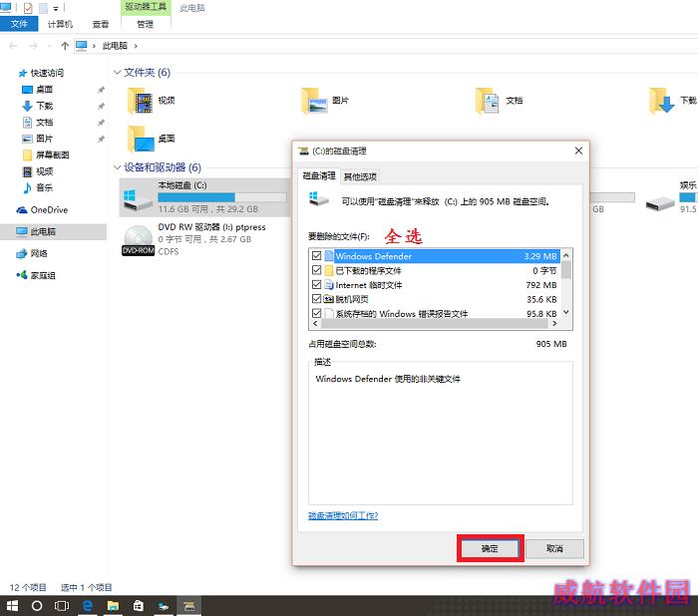The image size is (698, 616).
Task: Collapse the 文件夹 (6) group
Action: 117,72
